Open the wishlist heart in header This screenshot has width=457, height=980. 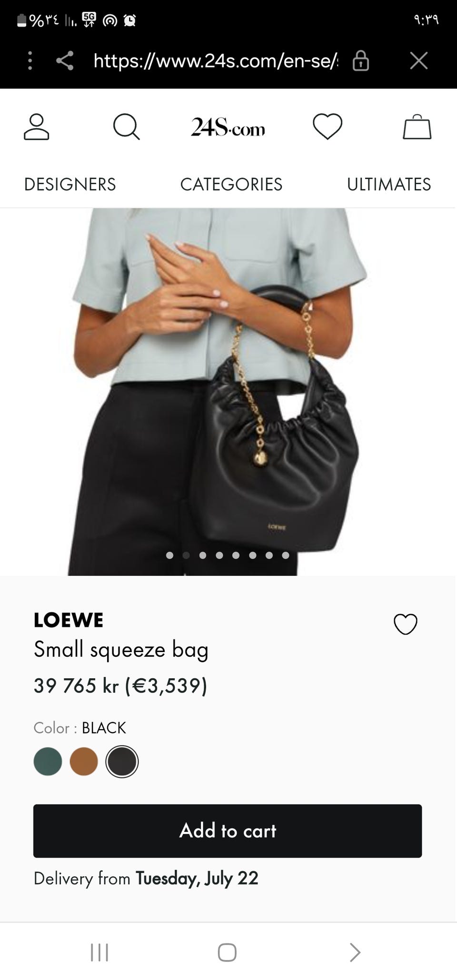[x=328, y=127]
